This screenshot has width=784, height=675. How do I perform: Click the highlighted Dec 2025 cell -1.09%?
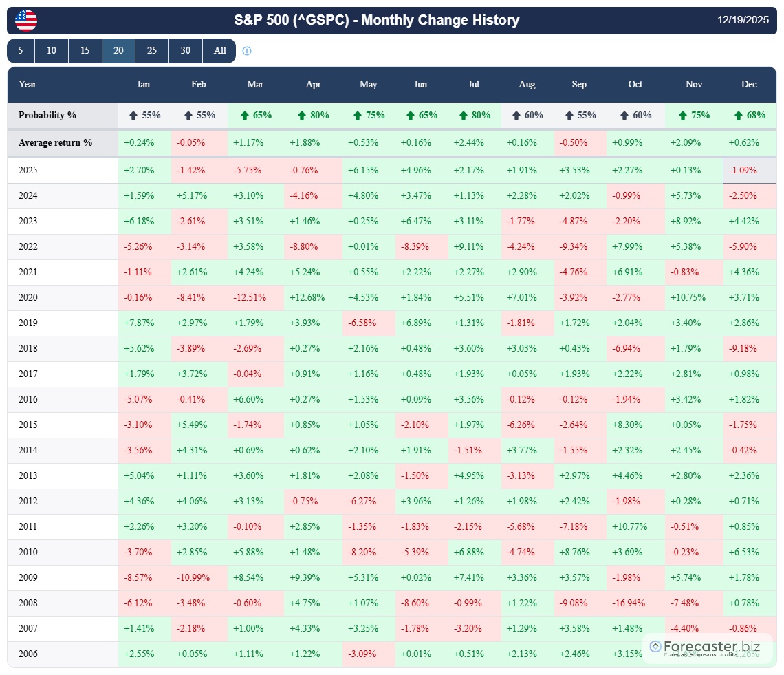750,171
